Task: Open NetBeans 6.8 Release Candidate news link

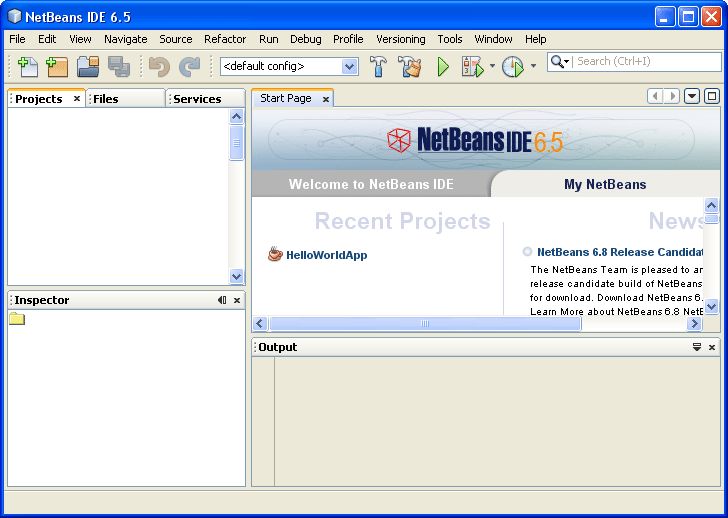Action: coord(620,252)
